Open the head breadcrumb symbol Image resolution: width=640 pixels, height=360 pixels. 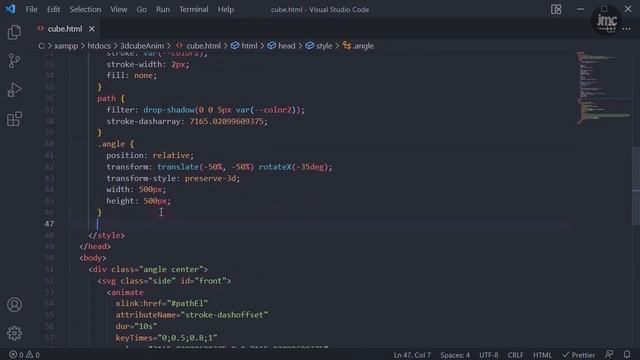[282, 46]
